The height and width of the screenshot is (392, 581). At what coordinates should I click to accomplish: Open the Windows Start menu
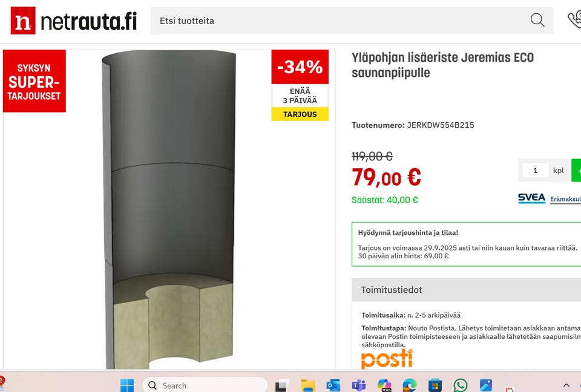(x=127, y=385)
